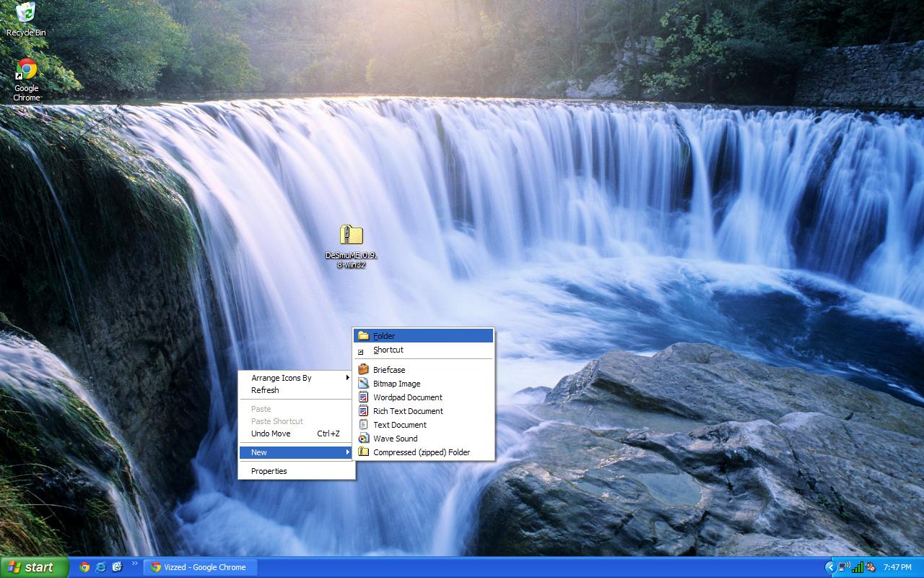Screen dimensions: 924x578
Task: Select Compressed (zipped) Folder option
Action: point(421,452)
